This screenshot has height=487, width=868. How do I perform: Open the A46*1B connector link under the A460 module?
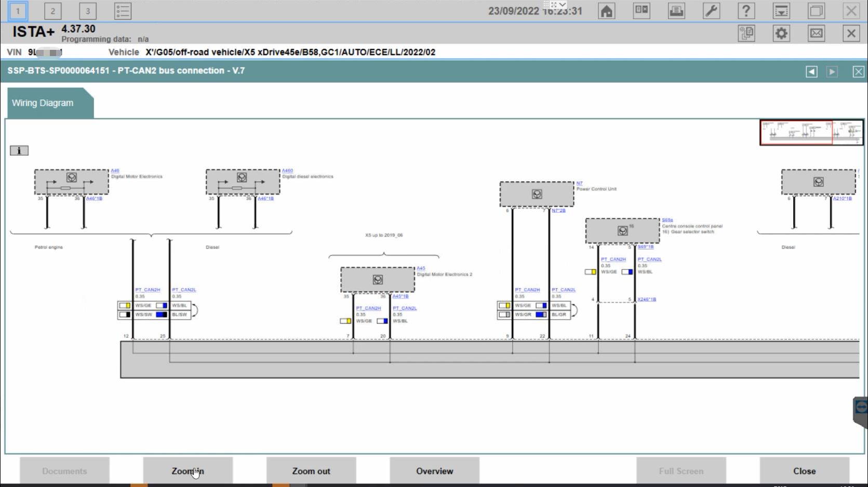tap(265, 198)
